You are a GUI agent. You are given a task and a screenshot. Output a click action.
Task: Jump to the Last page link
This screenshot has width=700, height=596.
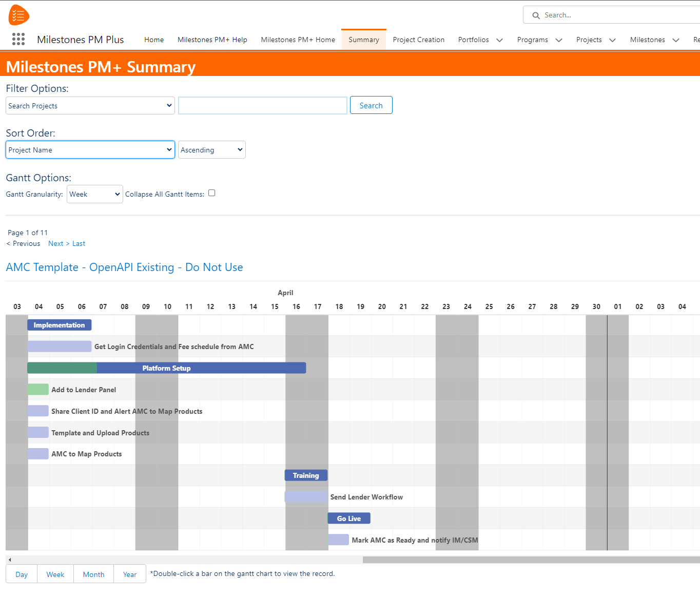pos(79,243)
